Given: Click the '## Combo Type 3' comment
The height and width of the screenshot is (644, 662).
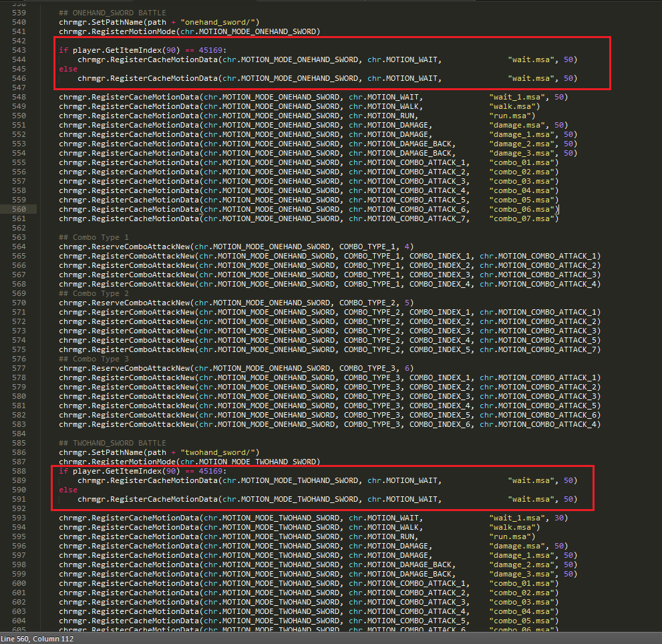Looking at the screenshot, I should [x=94, y=359].
